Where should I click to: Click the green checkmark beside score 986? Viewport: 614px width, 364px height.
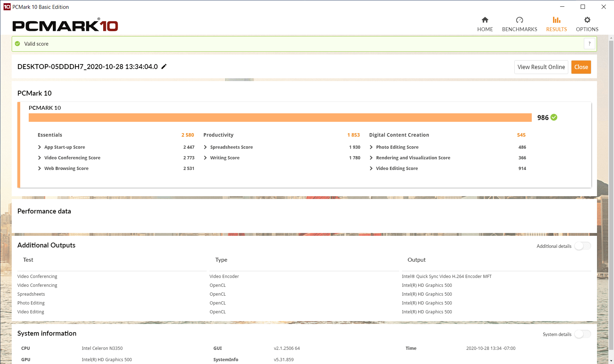(554, 118)
